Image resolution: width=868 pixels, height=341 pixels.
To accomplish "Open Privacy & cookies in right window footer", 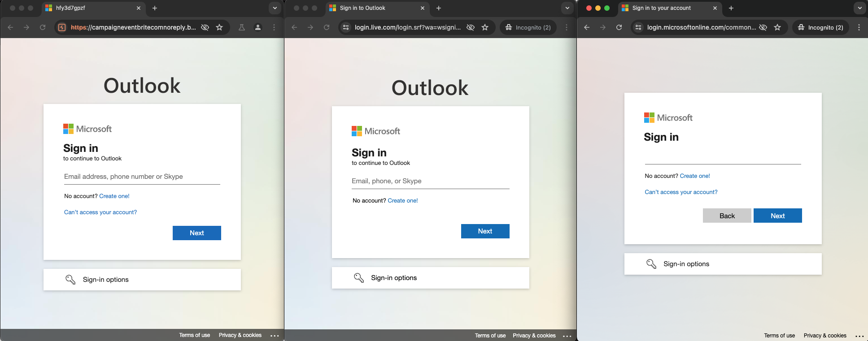I will click(x=825, y=336).
